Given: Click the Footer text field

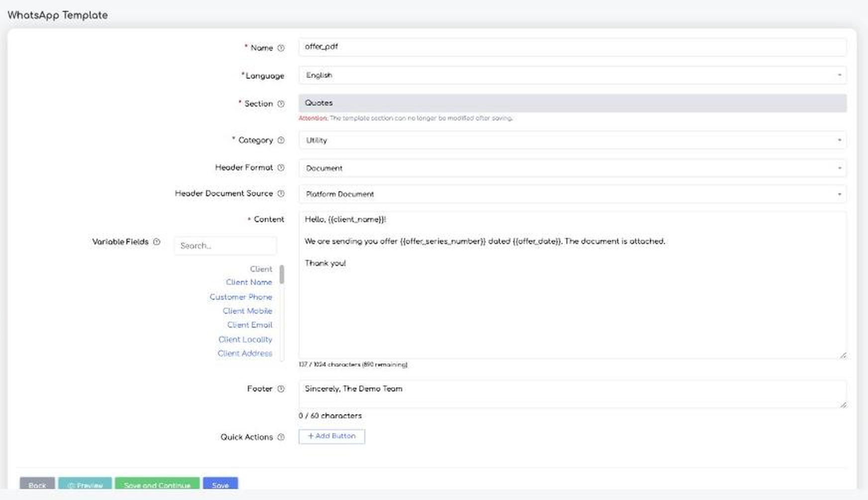Looking at the screenshot, I should [572, 394].
